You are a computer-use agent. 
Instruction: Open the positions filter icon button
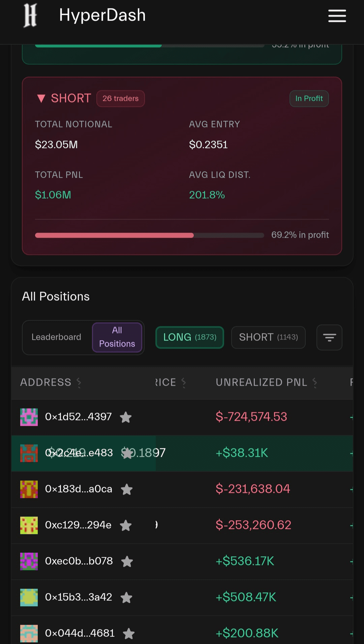coord(329,337)
